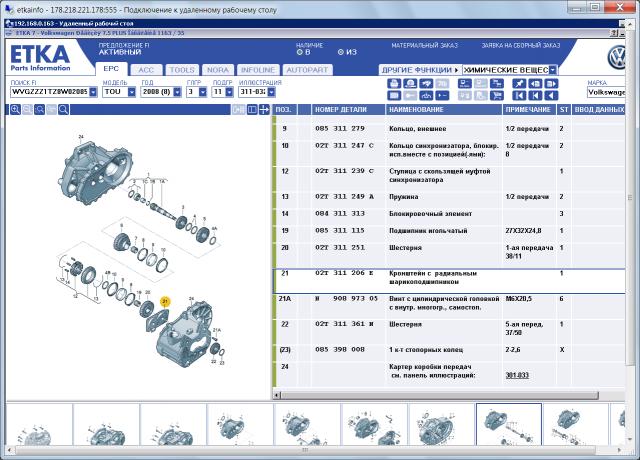Click the ПРИМЕЧАНИЕ column header
This screenshot has height=460, width=640.
tap(529, 109)
